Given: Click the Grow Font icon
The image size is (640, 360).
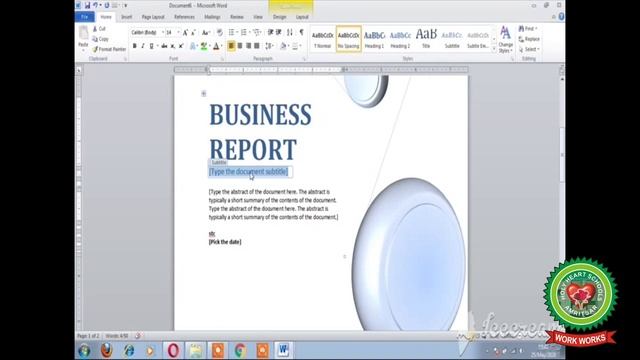Looking at the screenshot, I should click(x=185, y=32).
